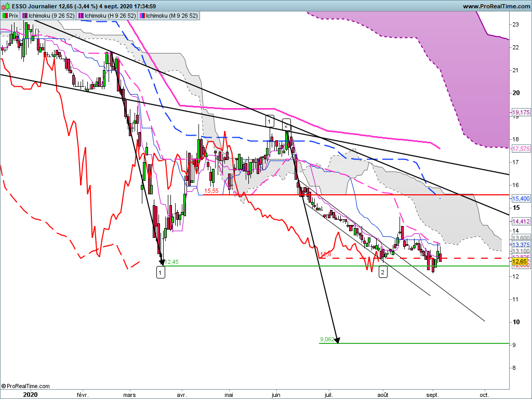Open the Prix indicator settings tab

coord(10,16)
